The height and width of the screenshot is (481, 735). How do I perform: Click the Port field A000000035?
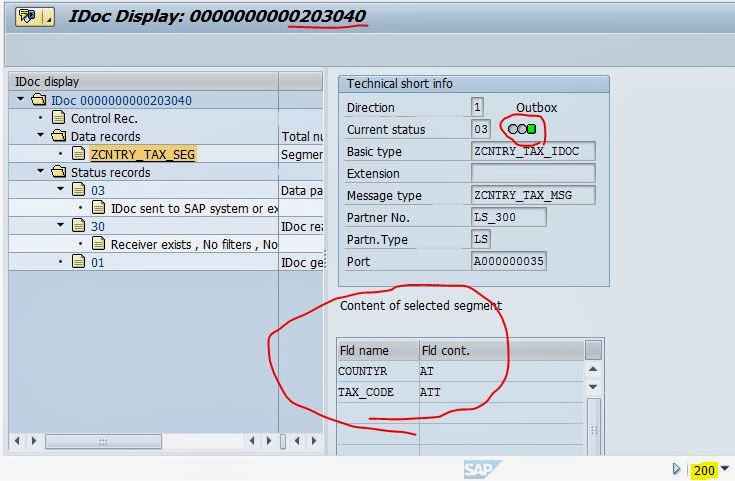[509, 261]
